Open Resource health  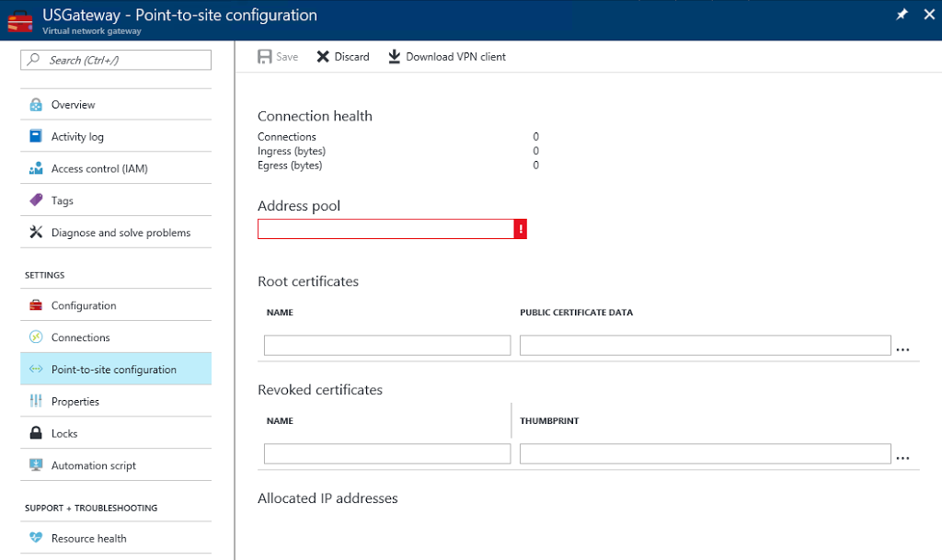point(116,538)
